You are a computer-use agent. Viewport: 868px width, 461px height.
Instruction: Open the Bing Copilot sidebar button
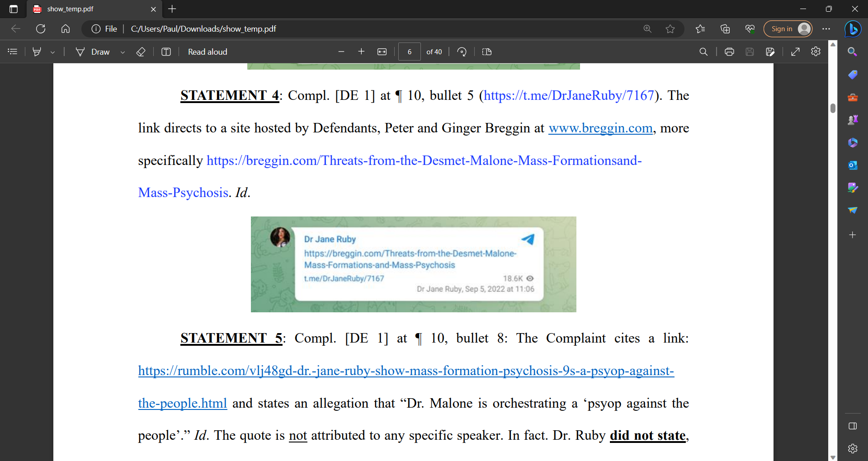(853, 29)
